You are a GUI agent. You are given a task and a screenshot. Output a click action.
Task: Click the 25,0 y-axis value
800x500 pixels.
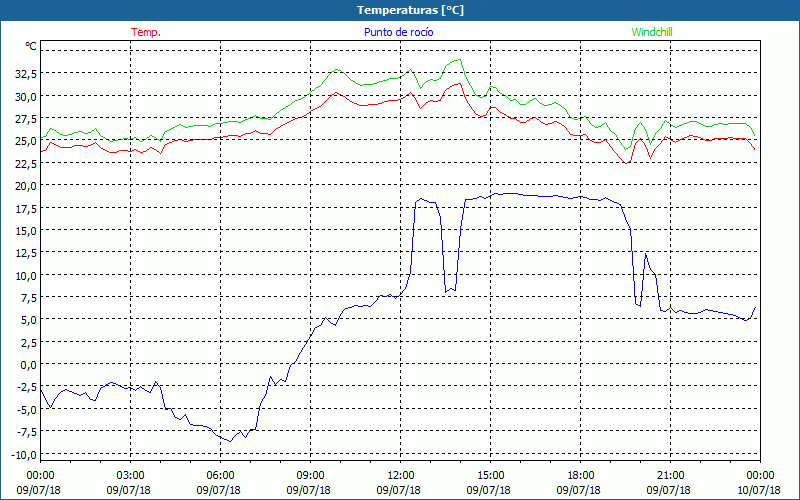coord(26,141)
